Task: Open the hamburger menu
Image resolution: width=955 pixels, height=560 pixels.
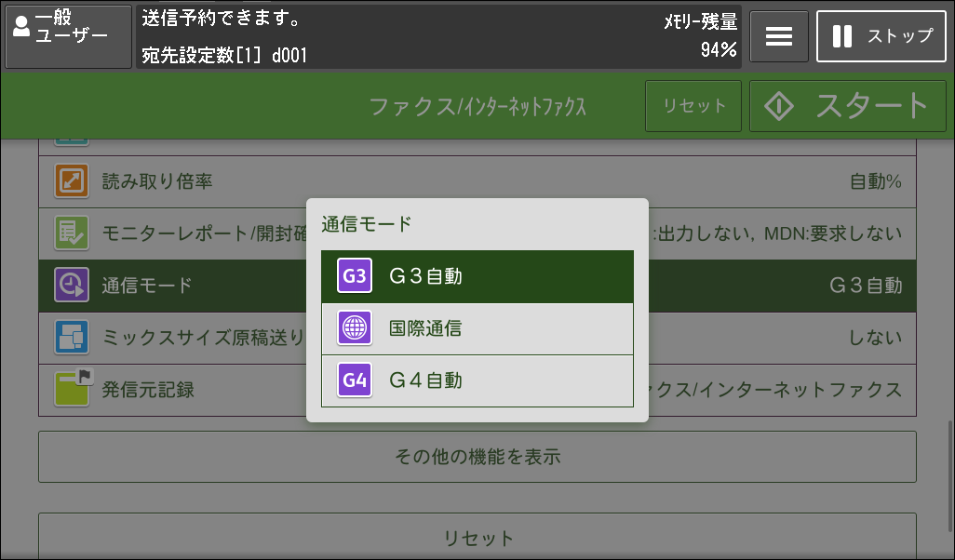Action: pyautogui.click(x=779, y=36)
